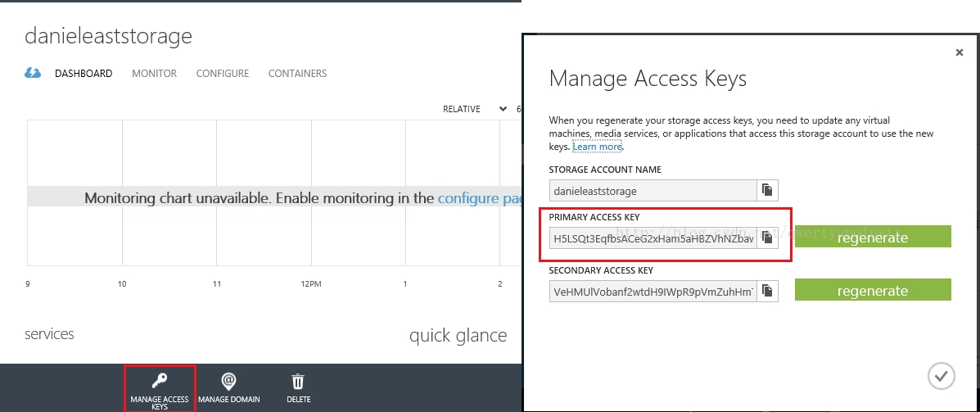This screenshot has height=412, width=980.
Task: Copy the primary access key
Action: click(x=767, y=238)
